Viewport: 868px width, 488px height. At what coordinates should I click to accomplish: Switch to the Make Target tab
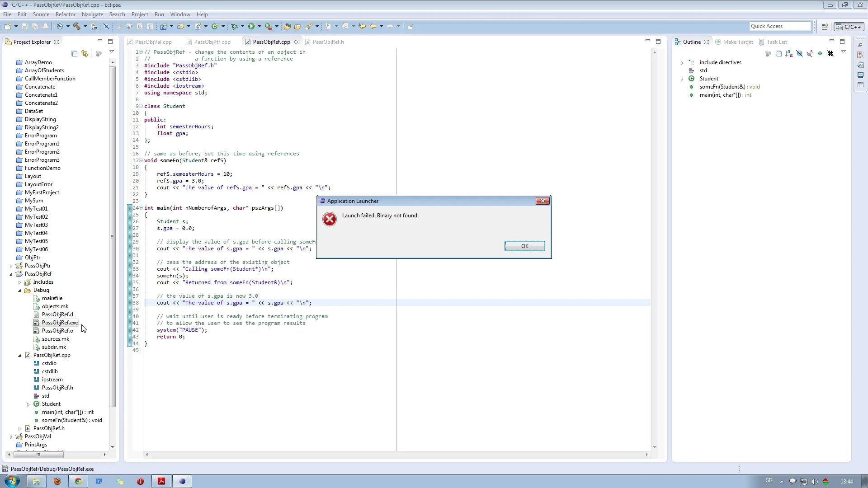[734, 42]
